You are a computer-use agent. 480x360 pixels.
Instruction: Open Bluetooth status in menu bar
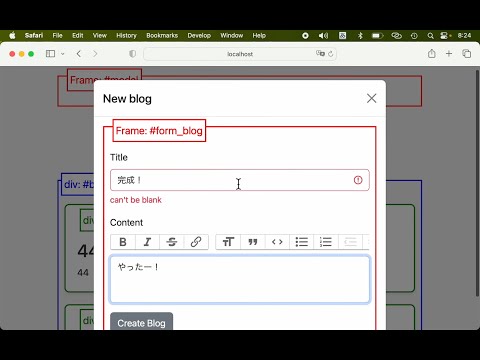click(360, 36)
